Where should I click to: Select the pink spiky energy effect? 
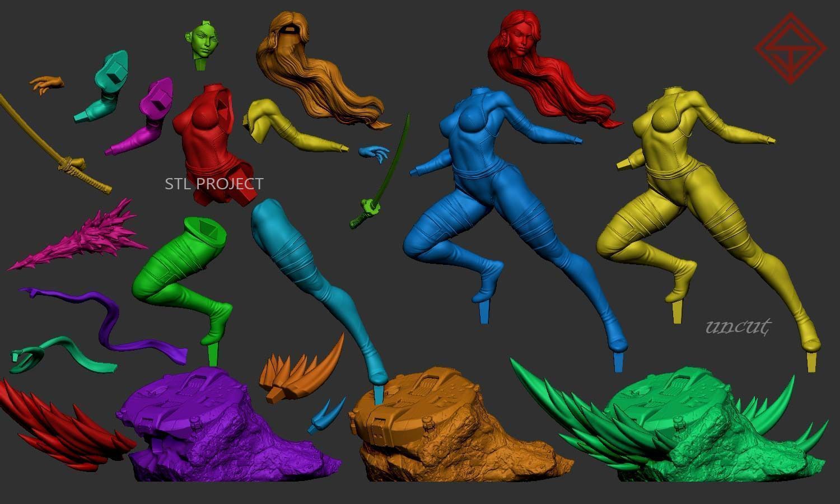click(x=78, y=235)
